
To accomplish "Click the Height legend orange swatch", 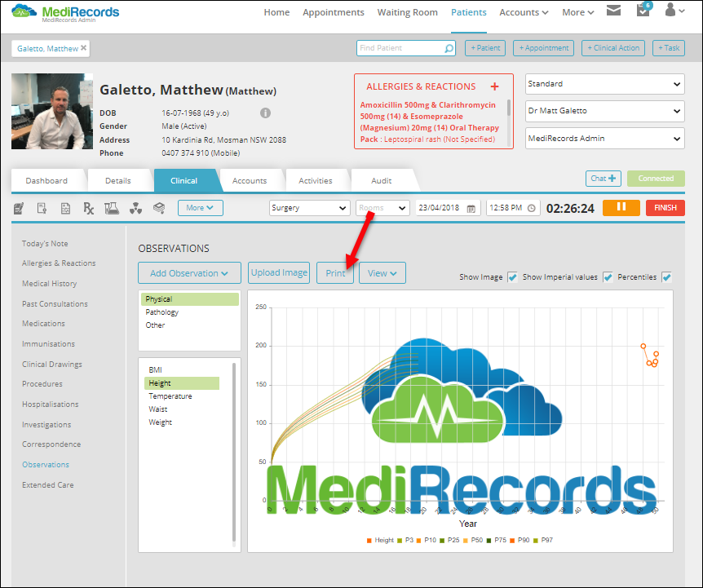I will [x=369, y=541].
